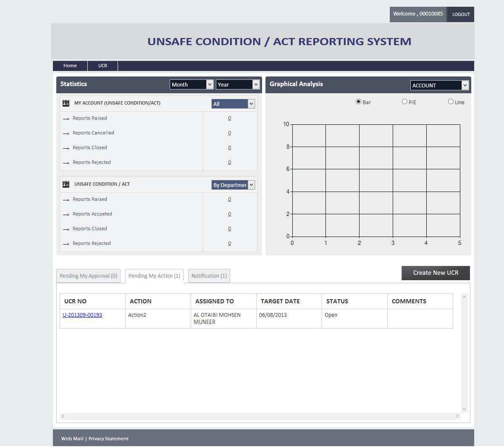The image size is (504, 447).
Task: Click the table scroll down arrow
Action: (x=464, y=409)
